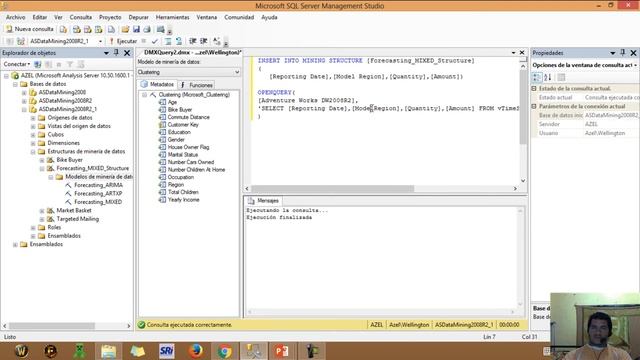
Task: Open Explorador de objetos window position dropdown
Action: click(106, 53)
